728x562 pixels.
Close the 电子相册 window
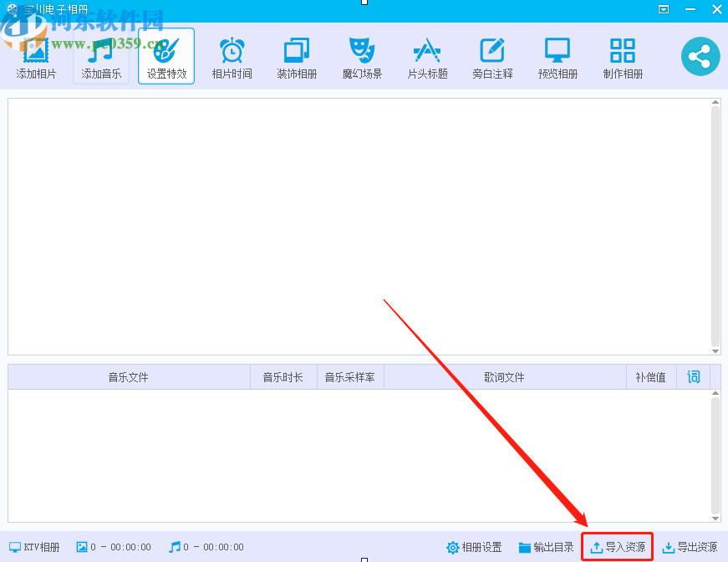click(x=717, y=9)
